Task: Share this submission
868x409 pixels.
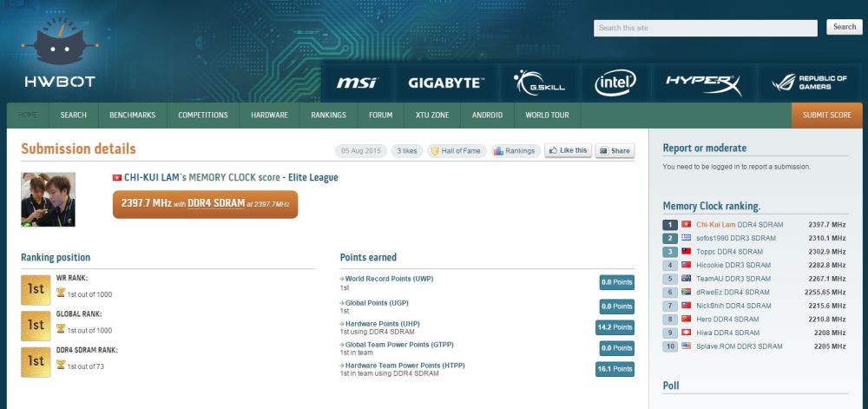Action: coord(615,151)
